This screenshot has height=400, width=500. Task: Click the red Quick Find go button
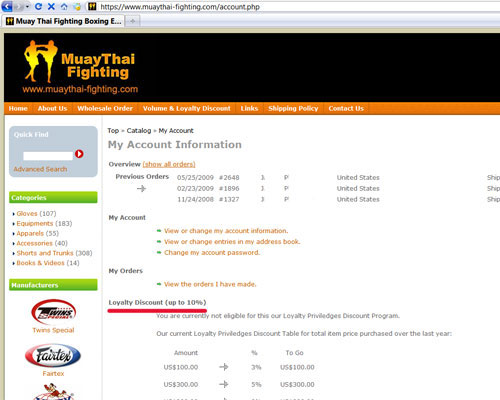click(x=79, y=154)
